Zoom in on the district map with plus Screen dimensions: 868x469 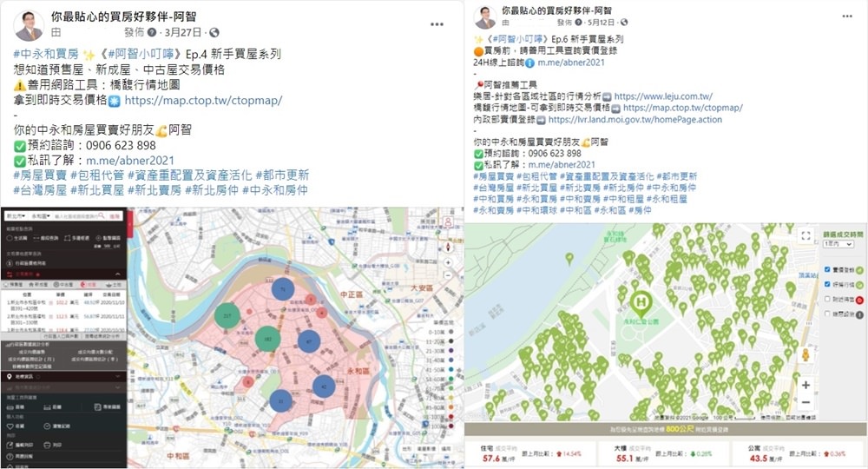(x=448, y=262)
